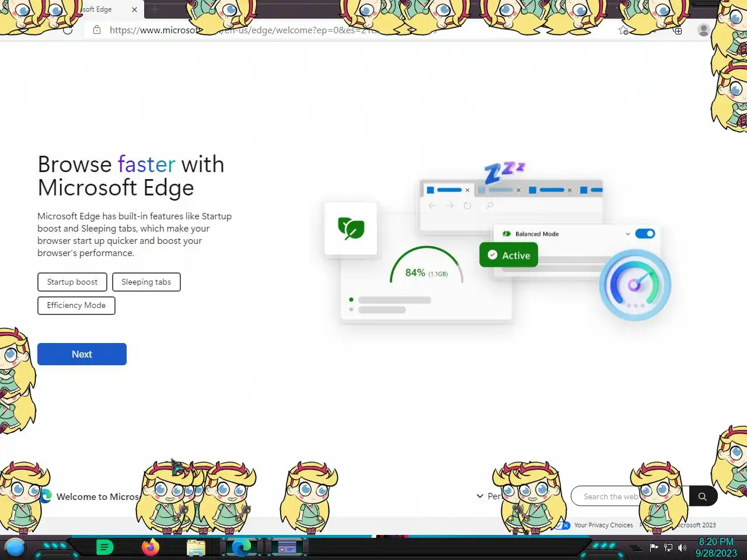Image resolution: width=747 pixels, height=560 pixels.
Task: Click the Action Center flag icon
Action: [x=654, y=547]
